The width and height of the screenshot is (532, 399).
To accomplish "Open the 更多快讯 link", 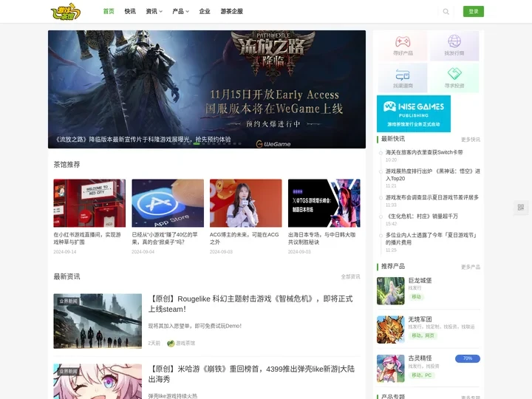I will point(470,140).
